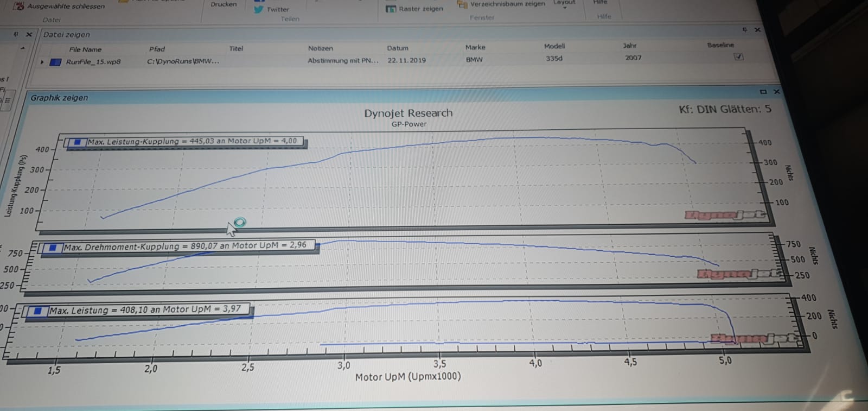Click the blue color box of RunFile_15.wp8
868x411 pixels.
(x=55, y=62)
